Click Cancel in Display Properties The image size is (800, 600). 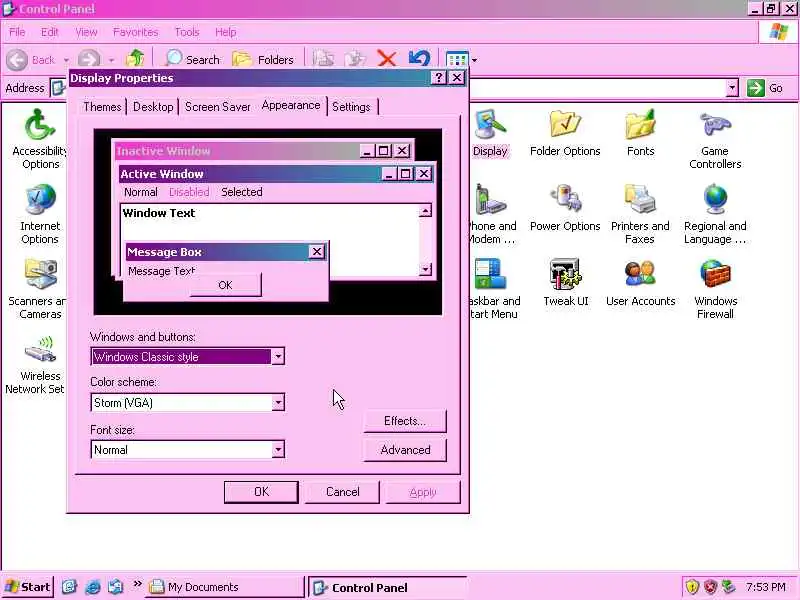(x=342, y=492)
